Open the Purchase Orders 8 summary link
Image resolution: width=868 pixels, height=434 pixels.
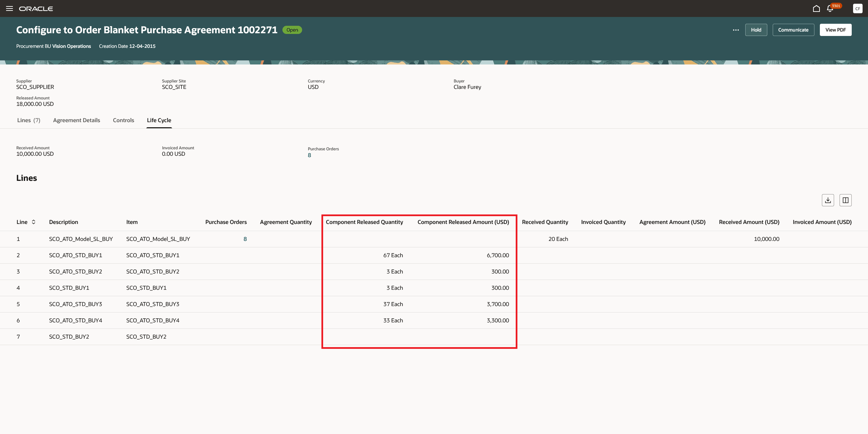(309, 155)
